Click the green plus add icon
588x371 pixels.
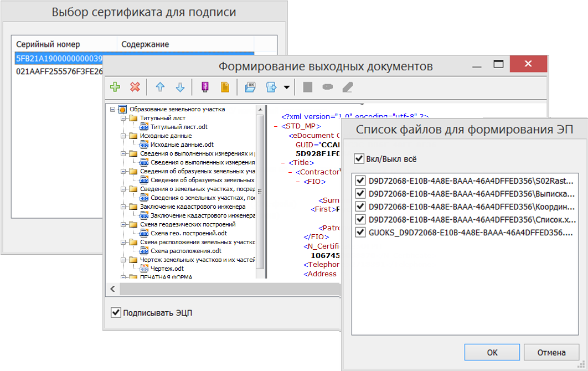click(115, 87)
